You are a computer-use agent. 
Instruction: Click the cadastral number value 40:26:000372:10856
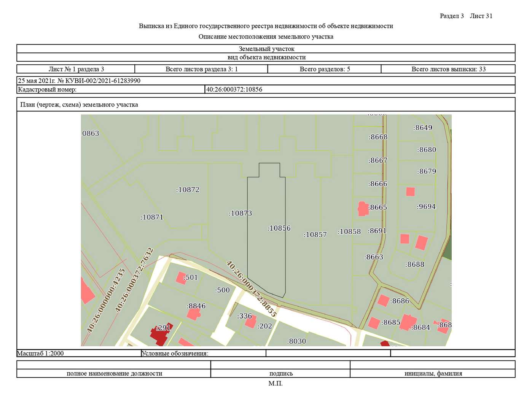click(x=234, y=90)
